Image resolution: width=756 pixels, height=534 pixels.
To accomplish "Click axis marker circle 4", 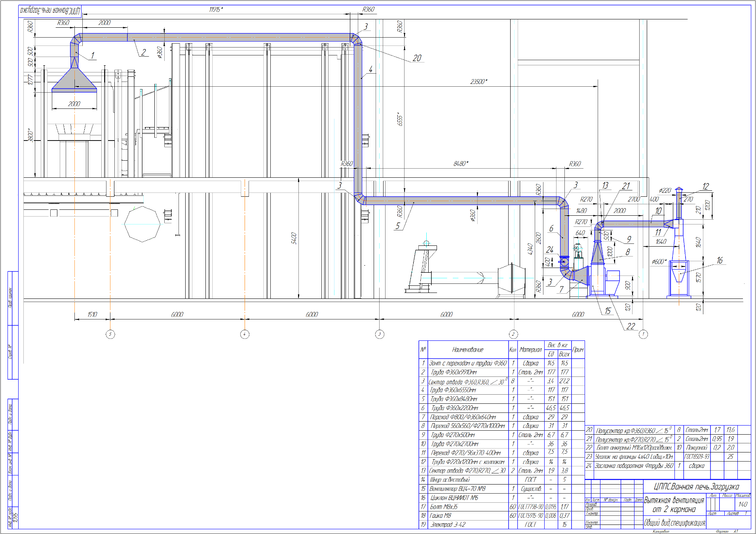I will pyautogui.click(x=245, y=334).
